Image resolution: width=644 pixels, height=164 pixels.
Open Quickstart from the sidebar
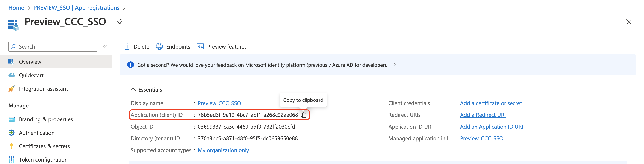pos(31,75)
